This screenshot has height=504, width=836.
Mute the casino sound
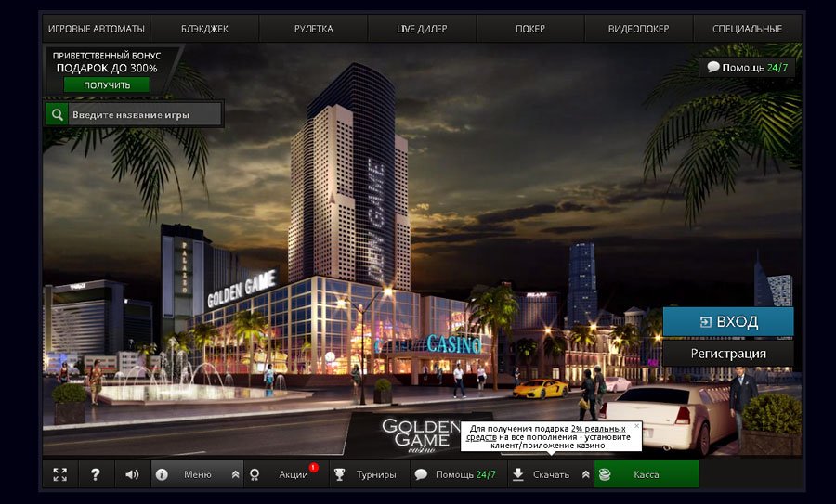click(x=133, y=474)
